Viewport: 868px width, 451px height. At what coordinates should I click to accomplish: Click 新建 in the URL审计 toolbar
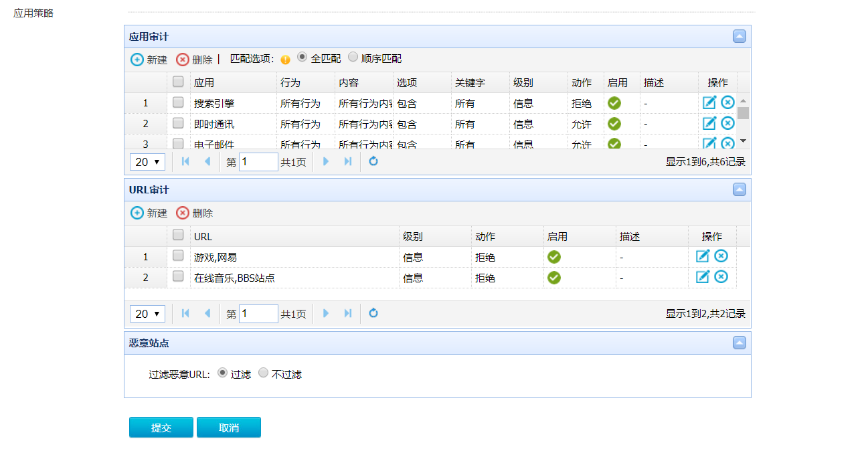pyautogui.click(x=149, y=213)
